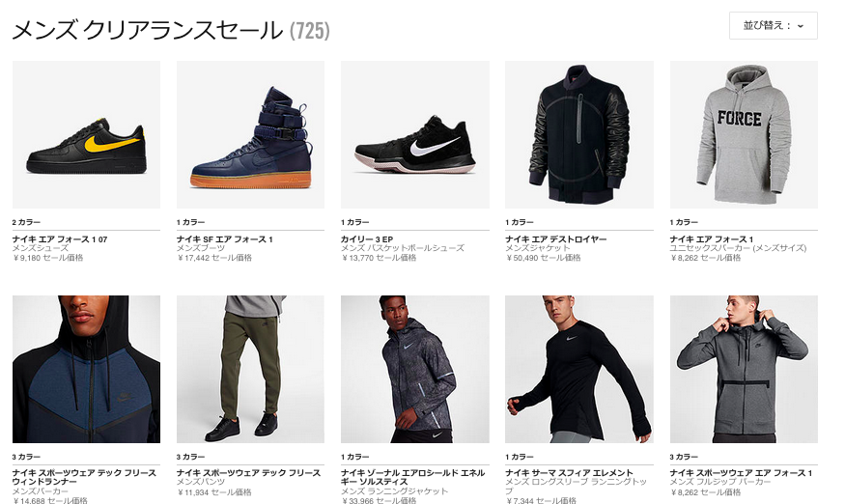Click the ナイキ エア デストロイヤー title
Viewport: 845px width, 504px height.
click(x=556, y=239)
